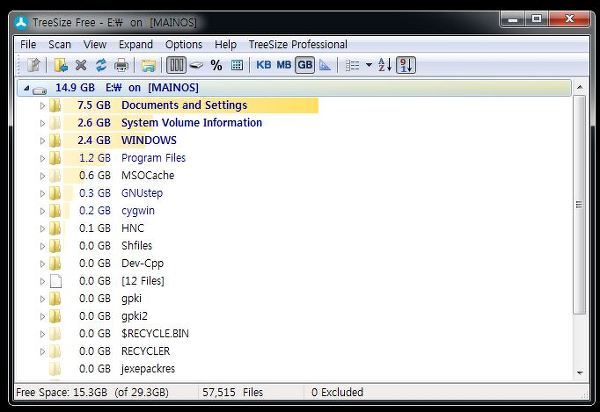Click "0 Excluded" in the status bar
The width and height of the screenshot is (600, 412).
337,392
